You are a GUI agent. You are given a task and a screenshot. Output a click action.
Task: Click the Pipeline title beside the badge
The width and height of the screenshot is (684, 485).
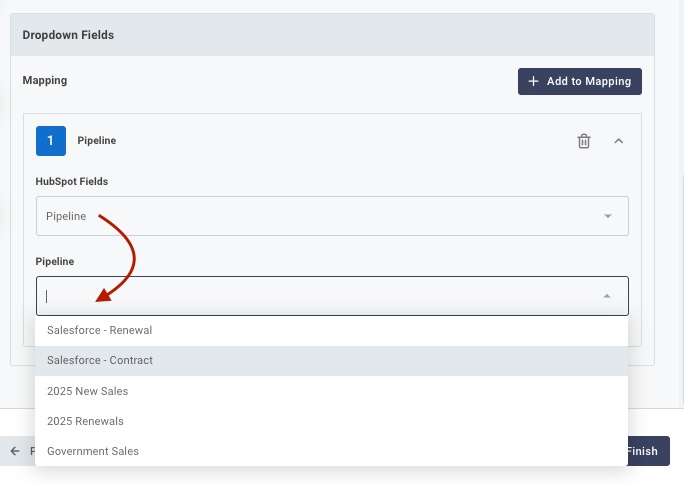[97, 141]
